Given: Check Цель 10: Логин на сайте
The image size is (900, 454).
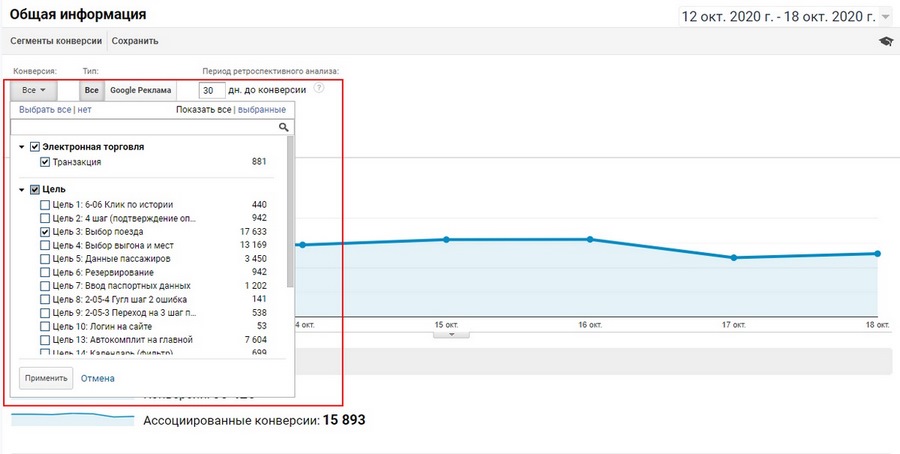Looking at the screenshot, I should [45, 327].
